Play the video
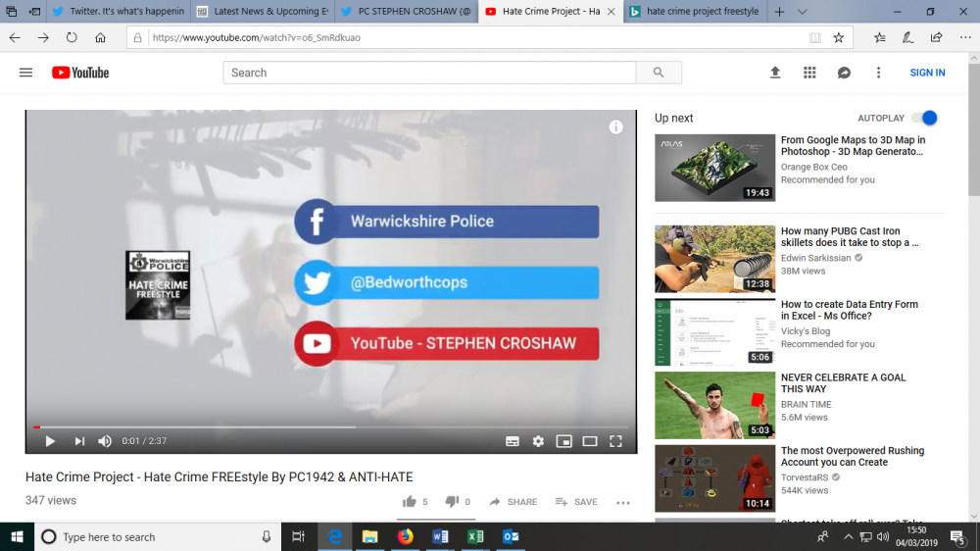980x551 pixels. tap(50, 441)
